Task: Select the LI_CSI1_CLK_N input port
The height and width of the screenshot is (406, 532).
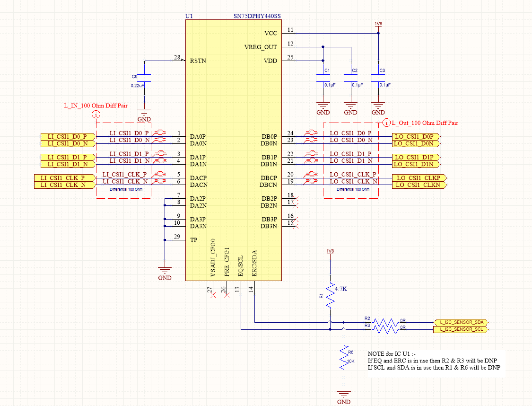Action: [65, 185]
